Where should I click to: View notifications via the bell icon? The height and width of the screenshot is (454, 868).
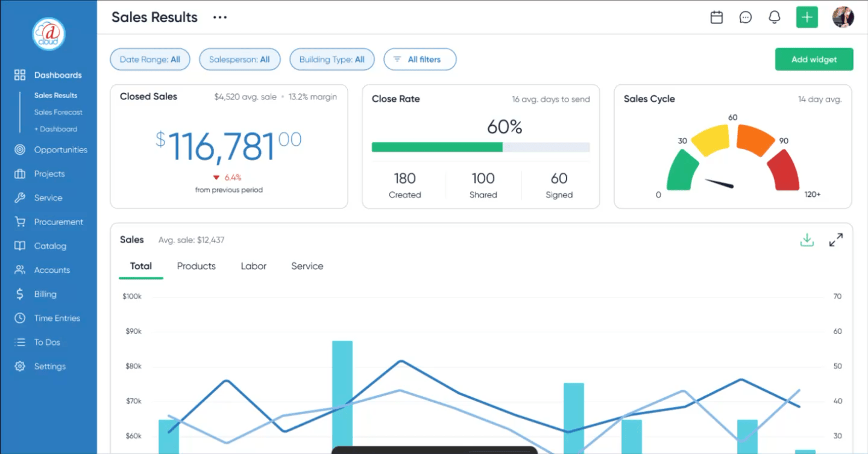pyautogui.click(x=775, y=17)
